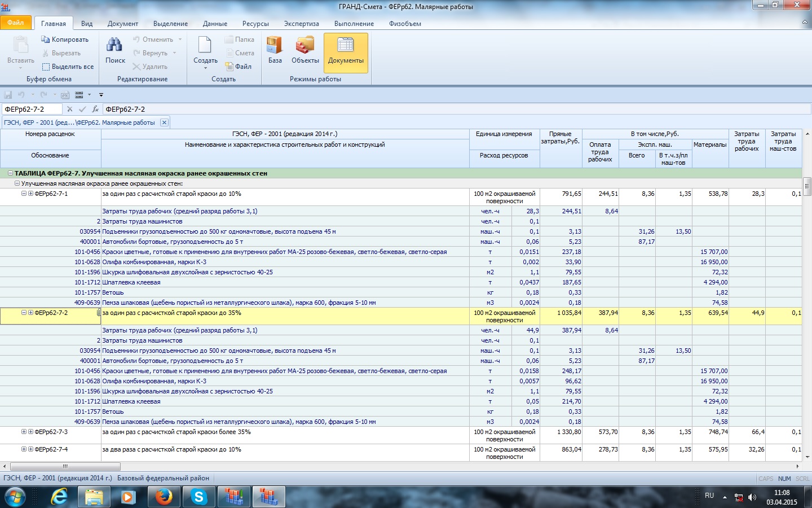Open Skype from the taskbar
The width and height of the screenshot is (812, 508).
tap(198, 497)
